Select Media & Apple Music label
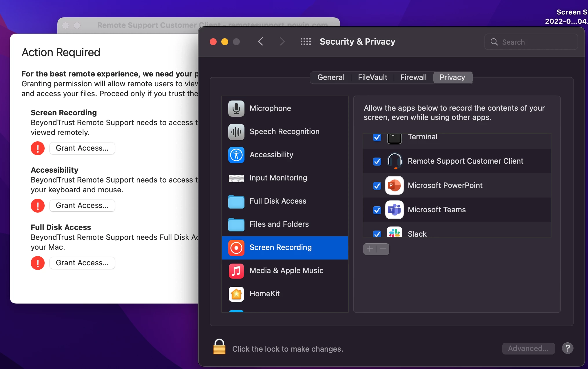The height and width of the screenshot is (369, 588). (286, 271)
